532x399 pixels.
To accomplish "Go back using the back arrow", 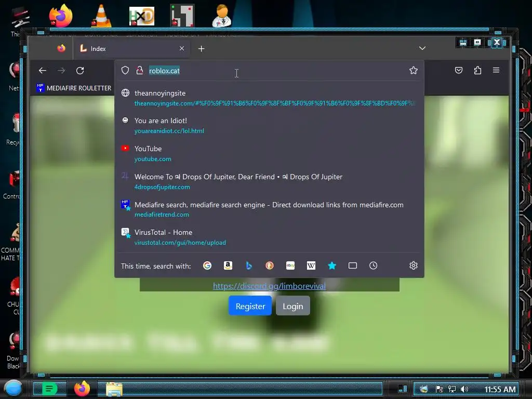I will 43,71.
